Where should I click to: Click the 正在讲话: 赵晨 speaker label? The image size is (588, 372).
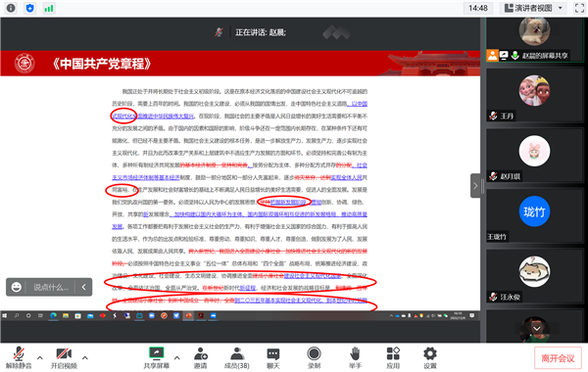pos(261,32)
